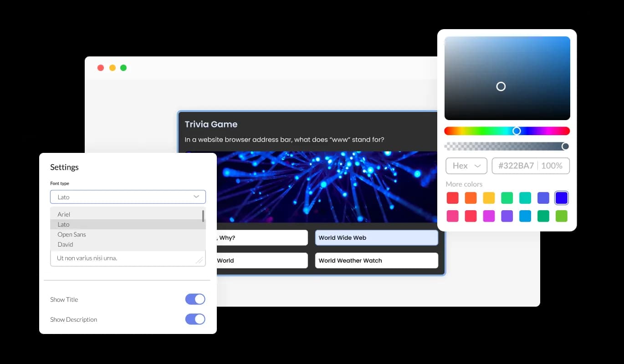Click the hue slider handle
Screen dimensions: 624x364
click(517, 131)
